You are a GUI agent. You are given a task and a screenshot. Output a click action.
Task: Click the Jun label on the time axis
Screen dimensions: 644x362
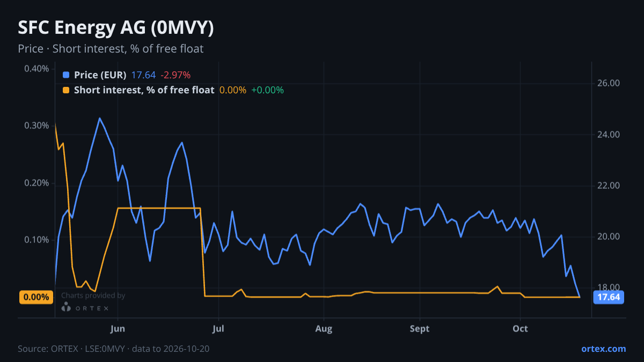(x=118, y=329)
